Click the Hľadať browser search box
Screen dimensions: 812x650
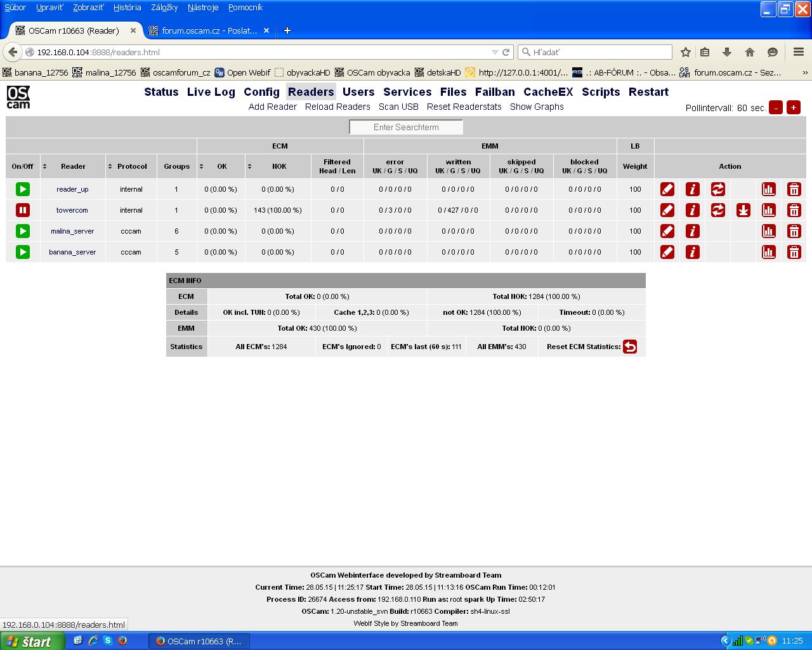pyautogui.click(x=595, y=52)
